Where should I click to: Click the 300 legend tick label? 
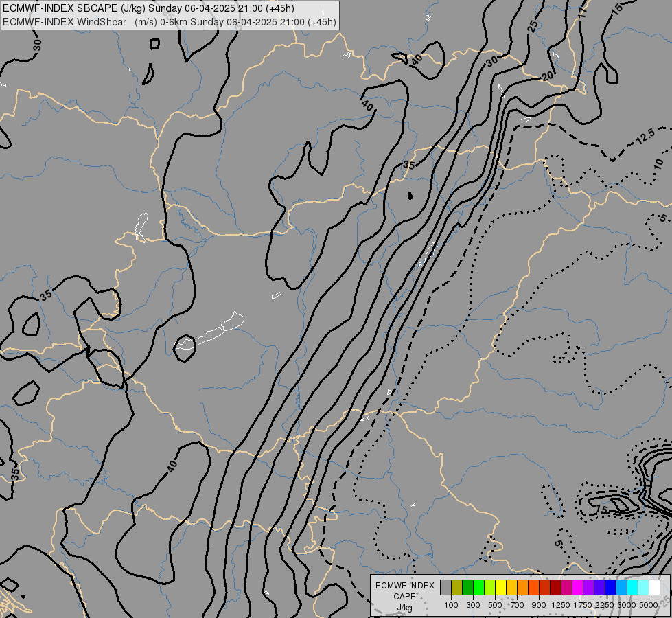pos(473,605)
